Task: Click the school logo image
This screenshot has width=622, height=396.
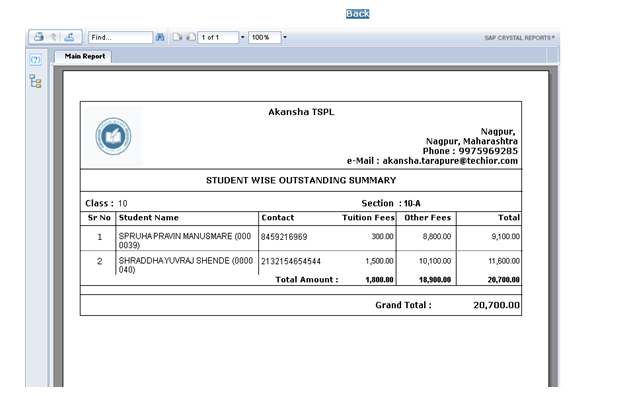Action: (113, 136)
